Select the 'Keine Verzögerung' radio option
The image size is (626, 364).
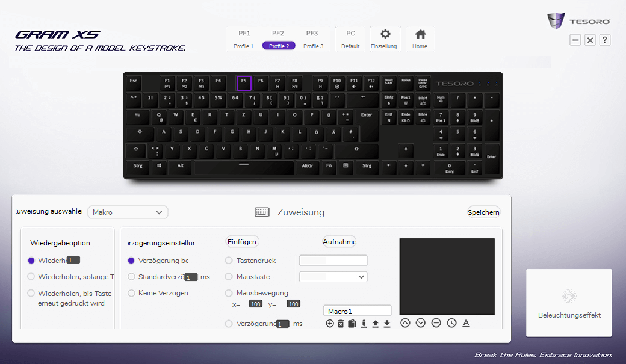tap(131, 293)
